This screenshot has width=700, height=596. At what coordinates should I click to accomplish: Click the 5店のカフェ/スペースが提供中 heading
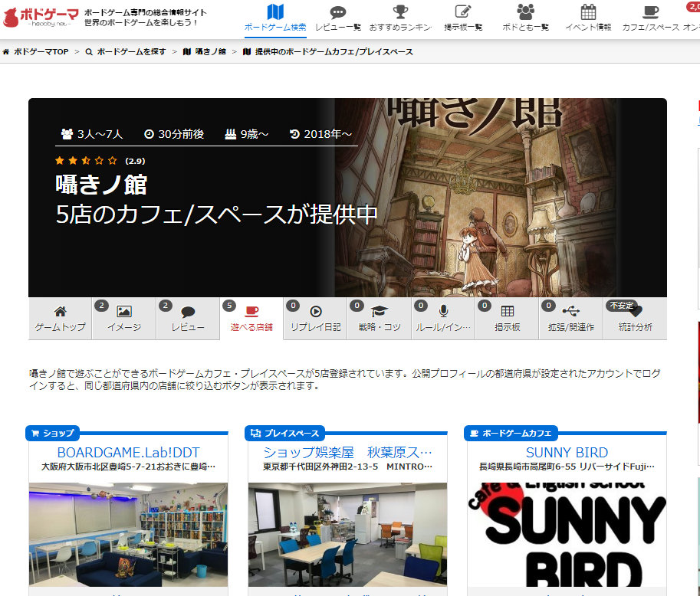(x=217, y=214)
